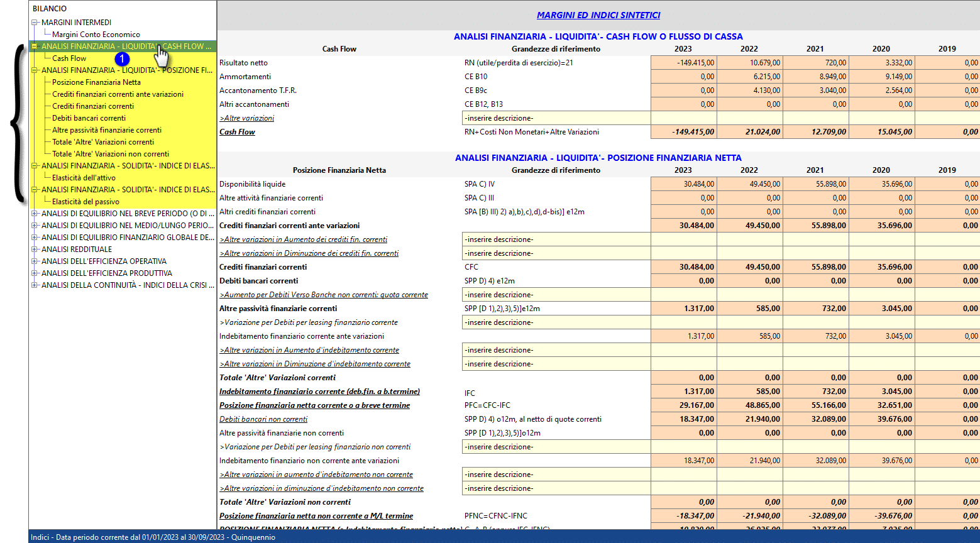Click the Cash Flow 2020 total 15.045,00

point(882,132)
